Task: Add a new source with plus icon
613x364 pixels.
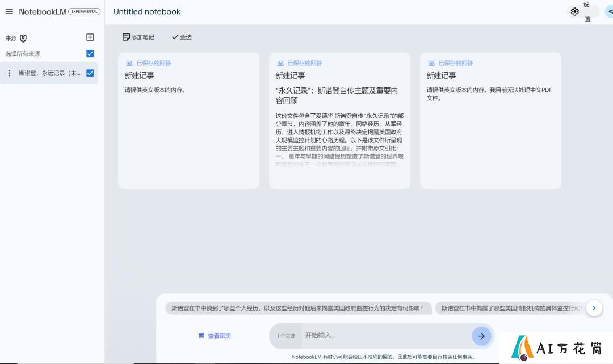Action: 90,37
